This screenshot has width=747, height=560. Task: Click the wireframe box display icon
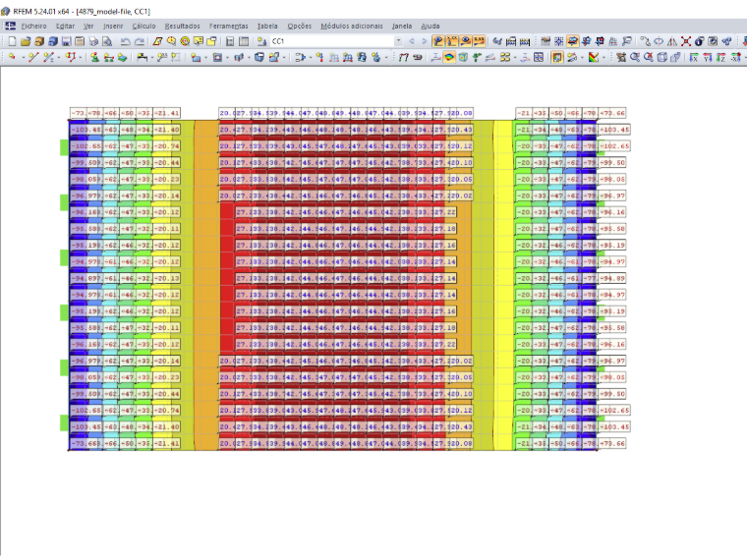[662, 57]
